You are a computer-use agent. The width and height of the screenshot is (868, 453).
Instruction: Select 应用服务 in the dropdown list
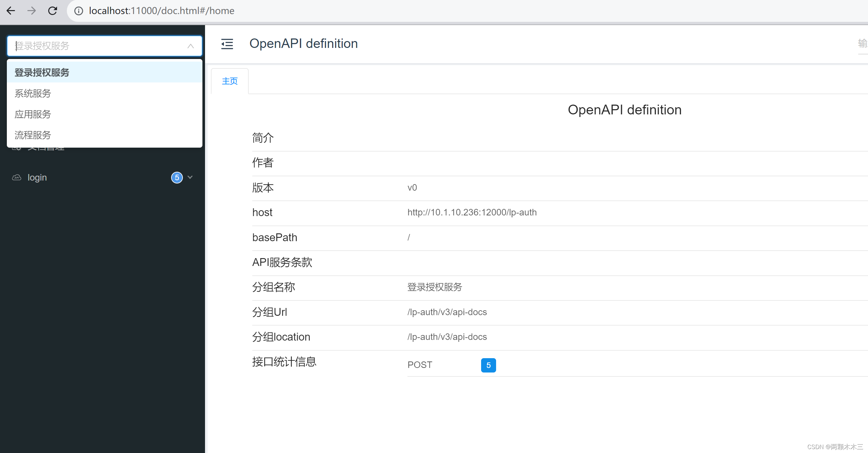click(104, 114)
